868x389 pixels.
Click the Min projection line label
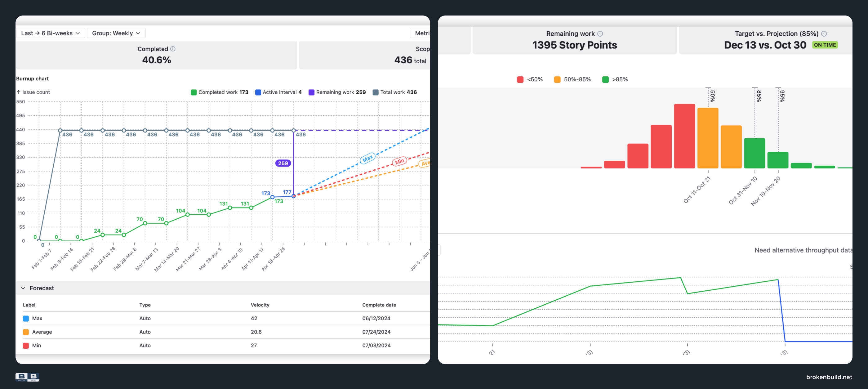(400, 162)
